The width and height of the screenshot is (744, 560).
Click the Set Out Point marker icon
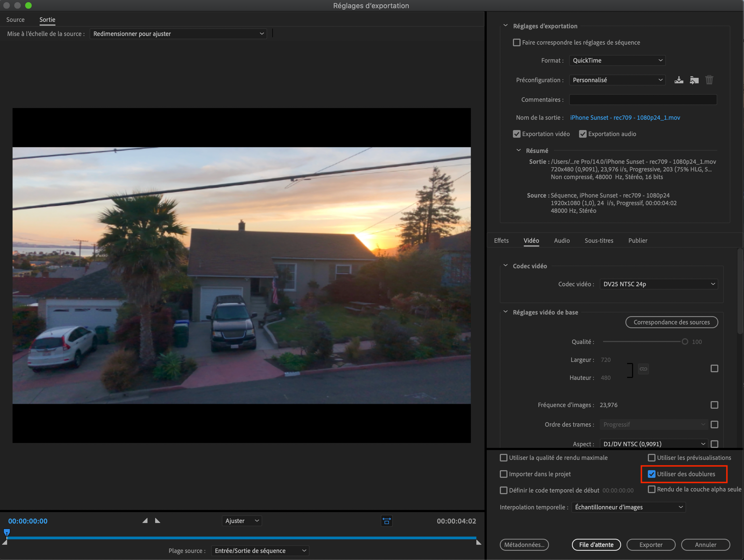(x=157, y=521)
